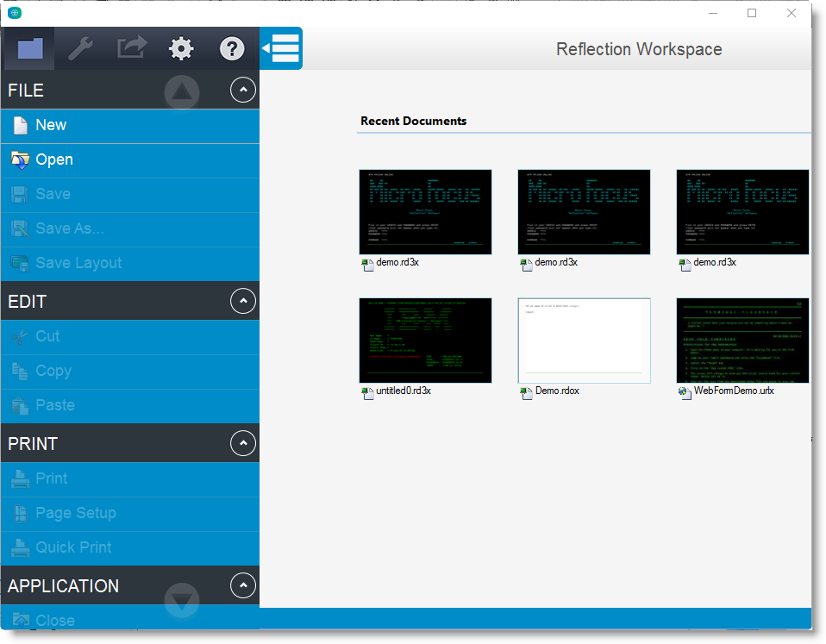This screenshot has height=644, width=826.
Task: Open the gear settings icon
Action: click(181, 48)
